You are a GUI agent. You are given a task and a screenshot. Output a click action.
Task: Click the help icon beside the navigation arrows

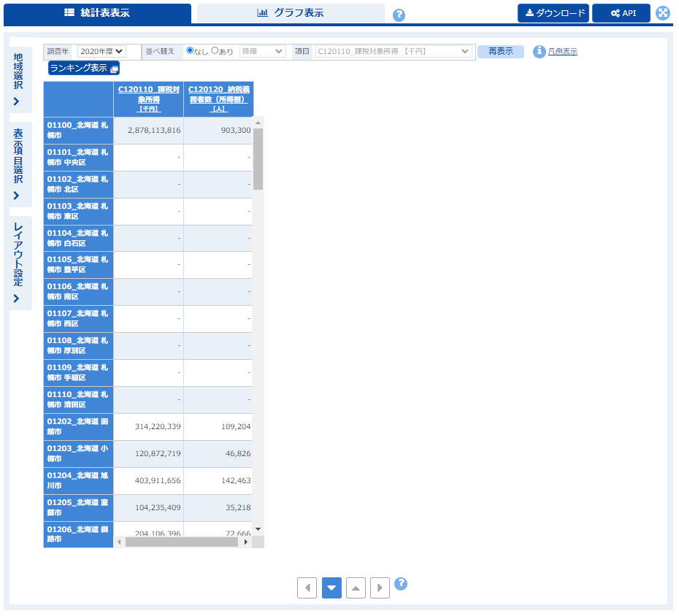click(401, 584)
